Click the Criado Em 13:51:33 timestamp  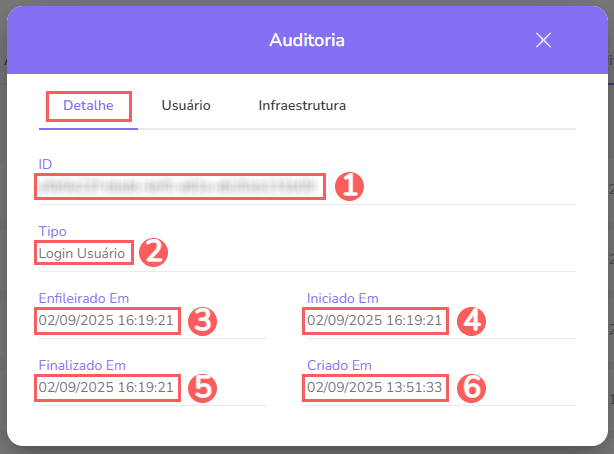coord(375,387)
